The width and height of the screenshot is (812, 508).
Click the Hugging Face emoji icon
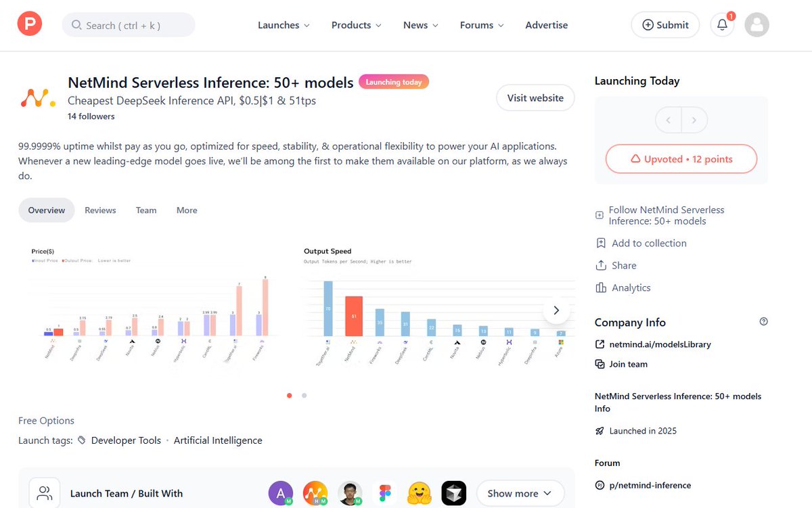click(x=420, y=493)
